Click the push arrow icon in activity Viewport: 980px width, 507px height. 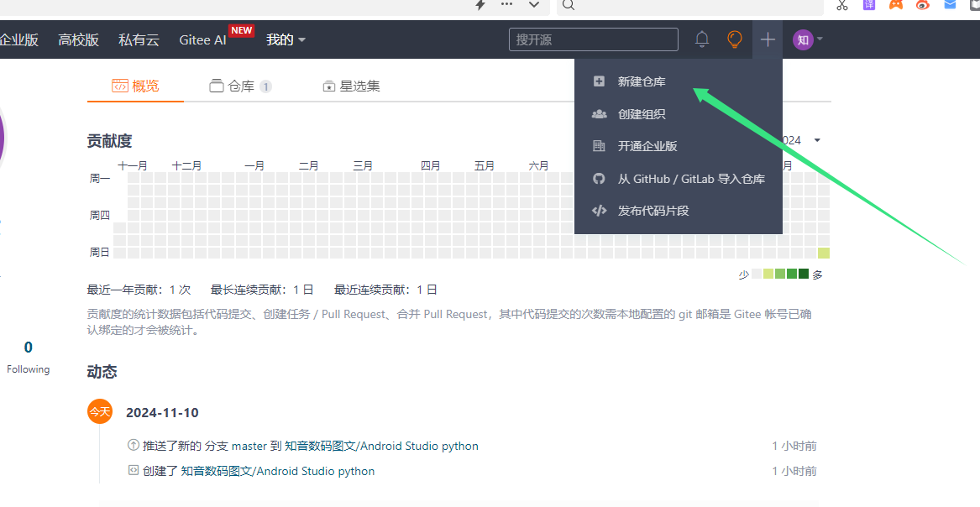(134, 445)
